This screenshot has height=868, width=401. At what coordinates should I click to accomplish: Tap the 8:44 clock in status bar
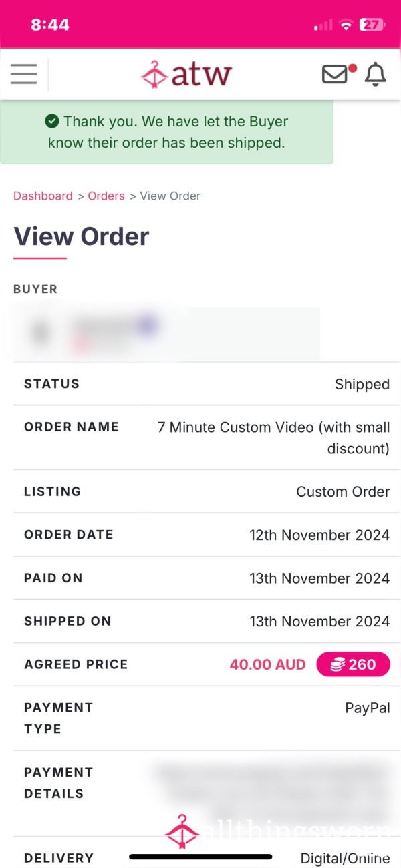50,25
